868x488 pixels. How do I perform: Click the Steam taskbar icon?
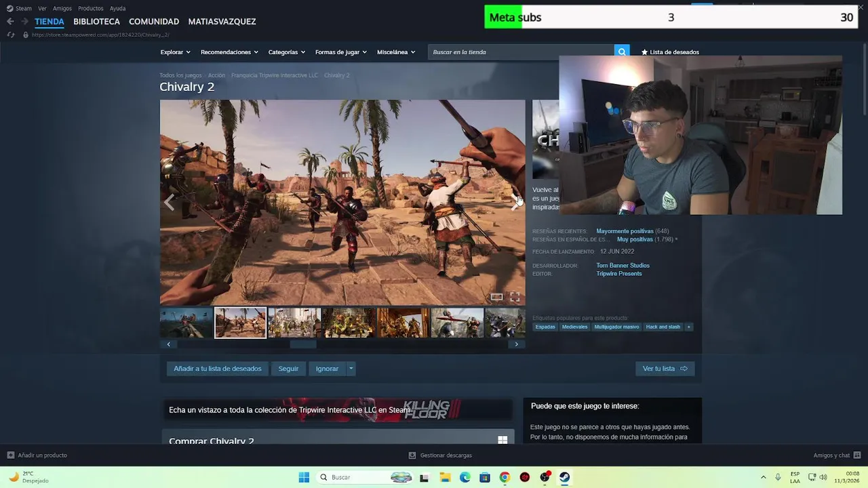click(x=564, y=477)
